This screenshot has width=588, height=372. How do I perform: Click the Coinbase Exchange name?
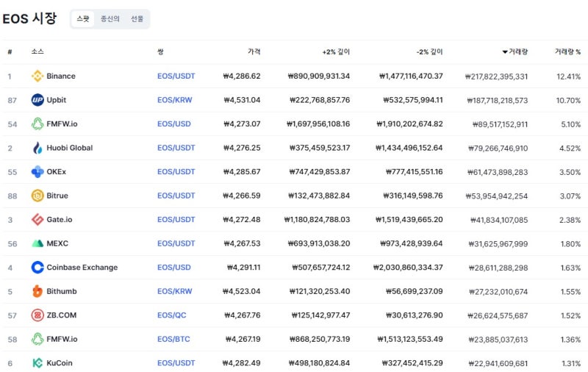82,268
